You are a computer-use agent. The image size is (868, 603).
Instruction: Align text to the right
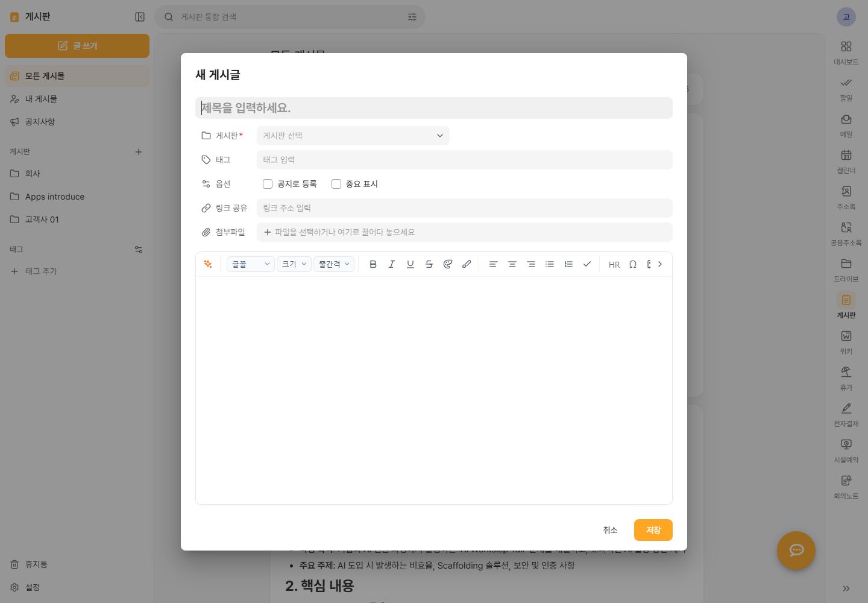point(531,264)
